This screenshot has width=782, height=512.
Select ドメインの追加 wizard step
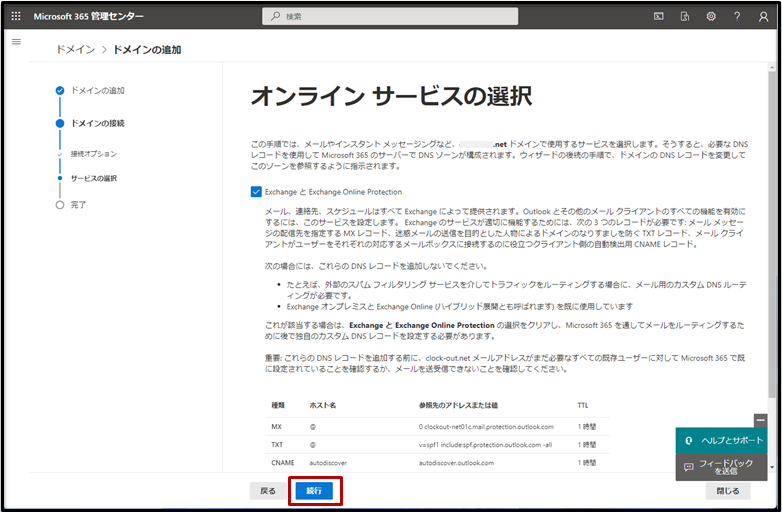[90, 91]
